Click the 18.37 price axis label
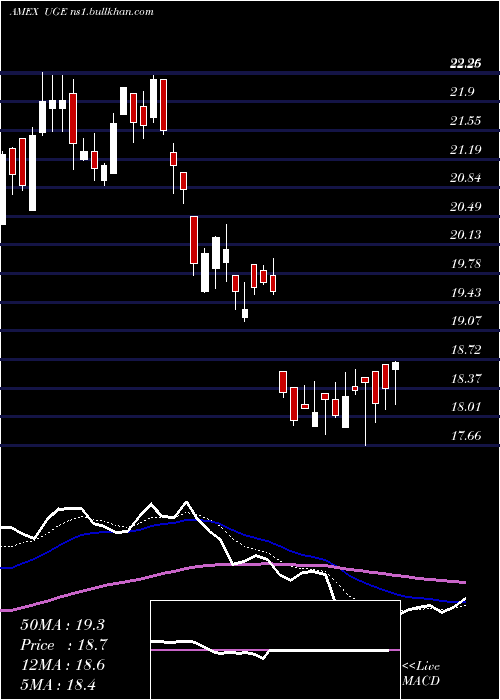Image resolution: width=500 pixels, height=700 pixels. click(x=466, y=379)
